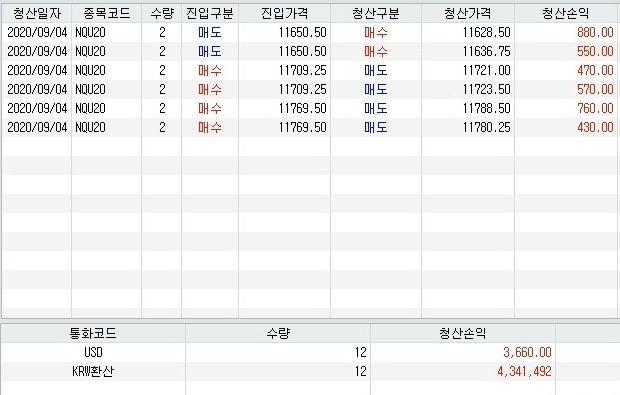Sort by 진입가격 column header
This screenshot has height=395, width=620.
[285, 14]
